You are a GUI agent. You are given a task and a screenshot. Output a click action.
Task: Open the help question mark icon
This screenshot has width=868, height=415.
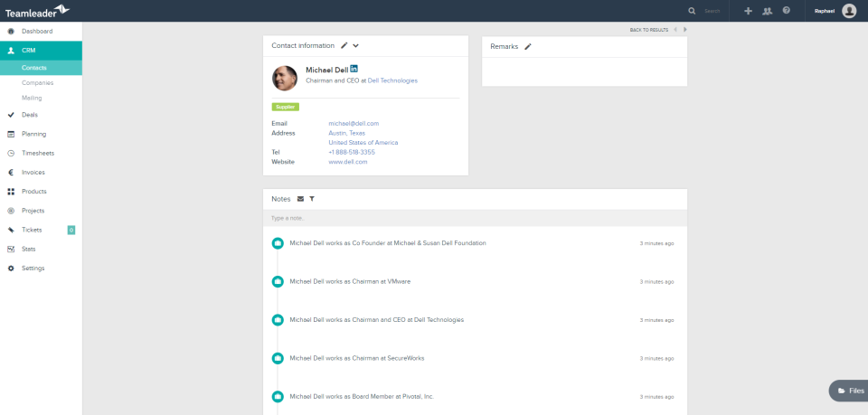tap(787, 11)
